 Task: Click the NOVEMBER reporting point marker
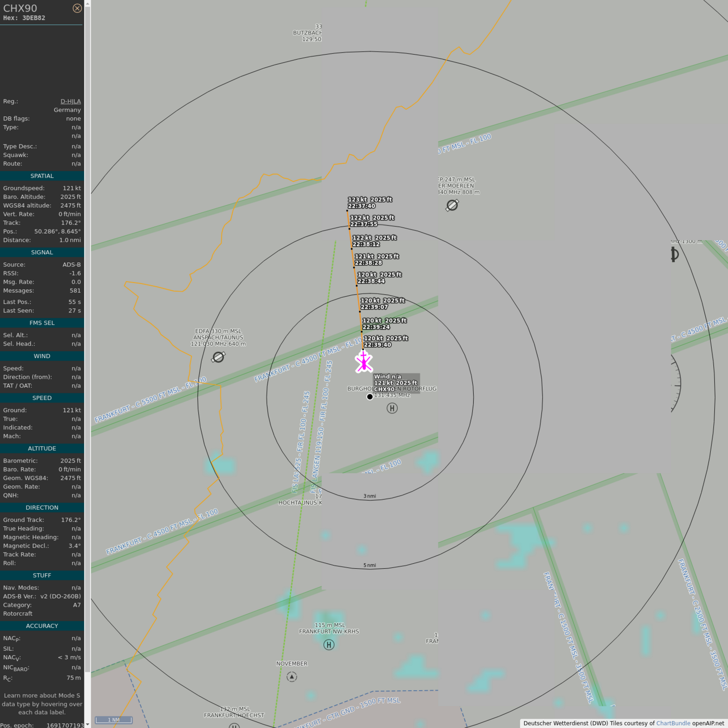tap(292, 676)
